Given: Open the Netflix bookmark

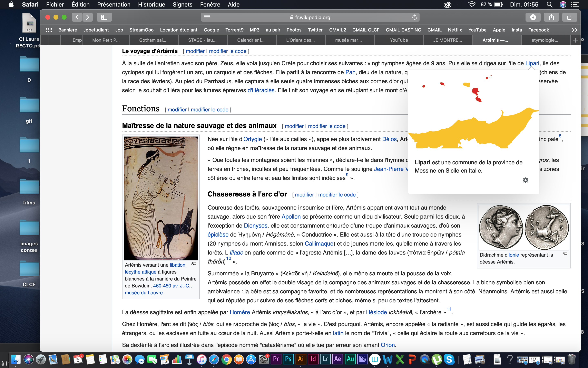Looking at the screenshot, I should (x=455, y=30).
